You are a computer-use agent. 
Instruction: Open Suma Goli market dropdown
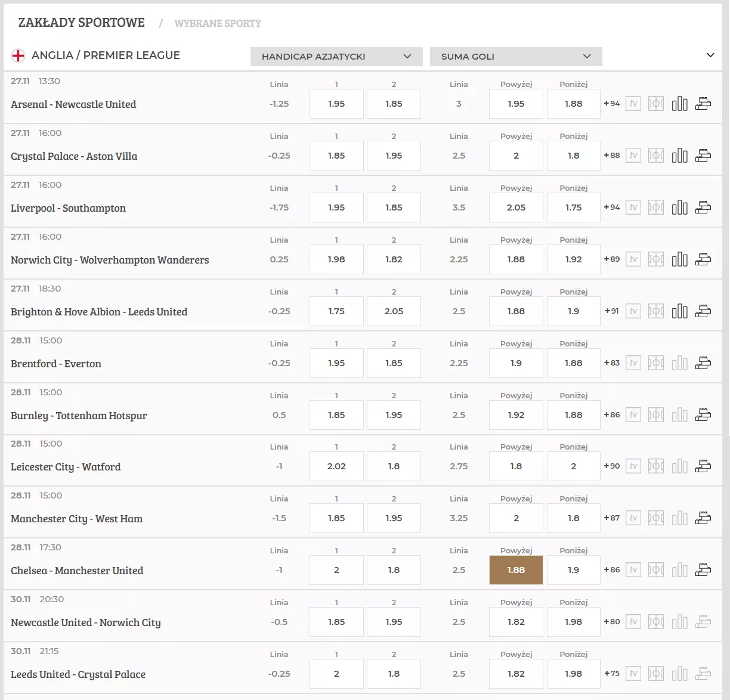pyautogui.click(x=516, y=57)
